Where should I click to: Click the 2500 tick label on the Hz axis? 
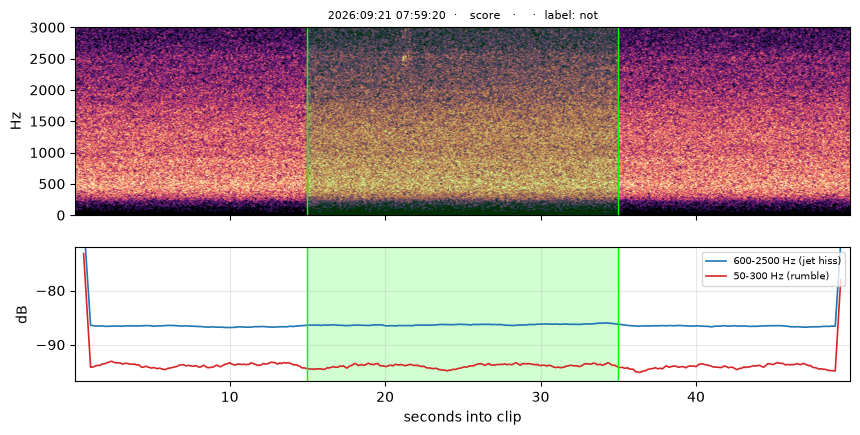(48, 59)
